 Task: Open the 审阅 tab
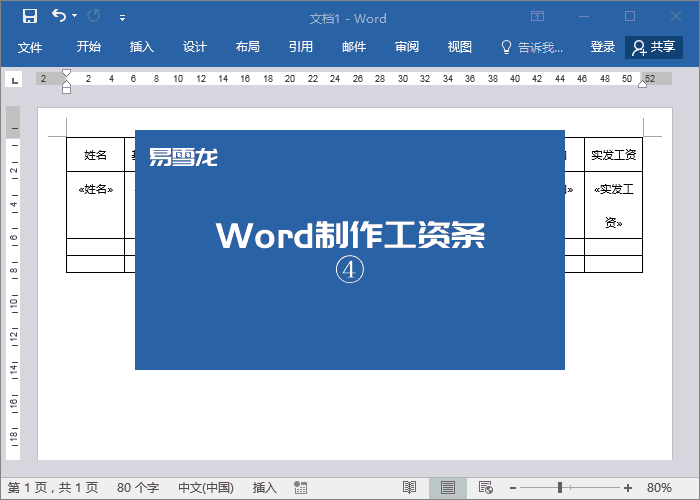coord(407,47)
